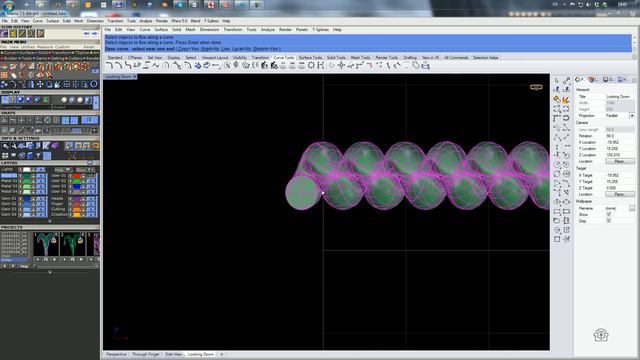The width and height of the screenshot is (640, 360).
Task: Open Projection dropdown arrow
Action: (x=632, y=116)
